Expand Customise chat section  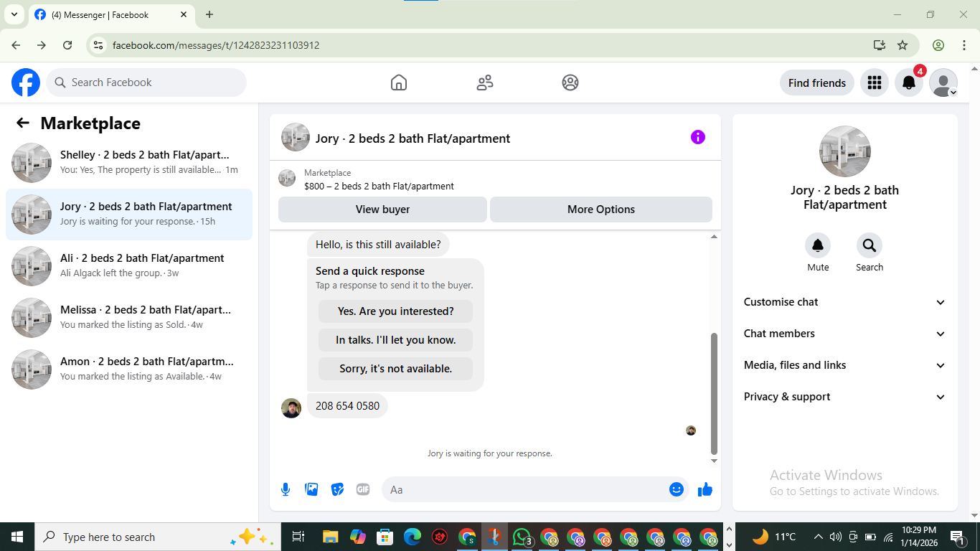[845, 302]
